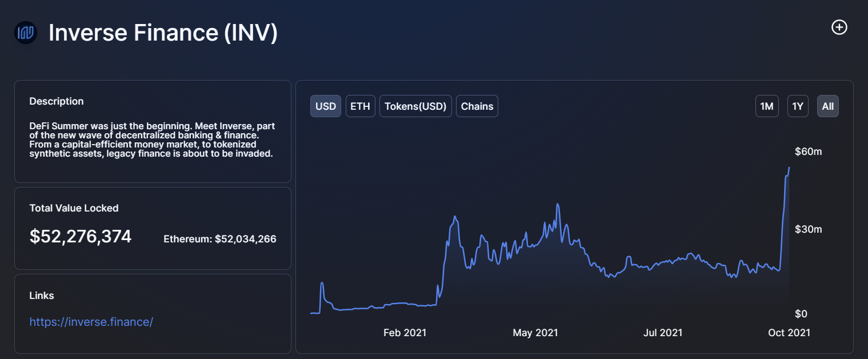Click the Description heading
The width and height of the screenshot is (868, 359).
pos(57,101)
